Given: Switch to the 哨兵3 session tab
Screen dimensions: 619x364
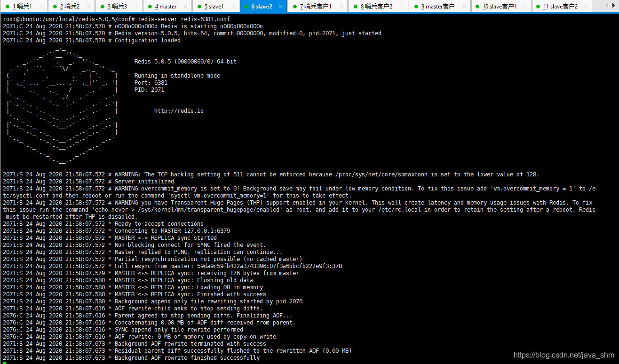Looking at the screenshot, I should 119,7.
